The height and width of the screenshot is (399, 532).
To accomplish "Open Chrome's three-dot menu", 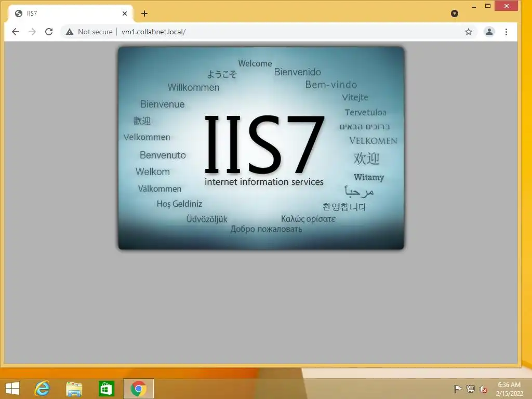I will [x=506, y=32].
